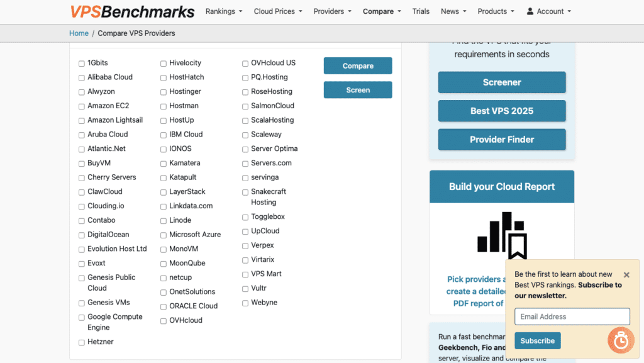
Task: Click the Screen button
Action: [358, 90]
